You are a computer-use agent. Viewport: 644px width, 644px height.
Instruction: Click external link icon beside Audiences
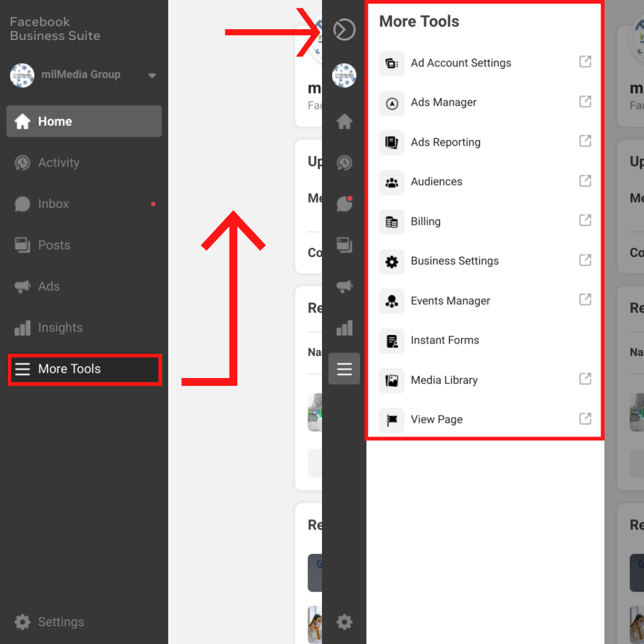point(586,181)
